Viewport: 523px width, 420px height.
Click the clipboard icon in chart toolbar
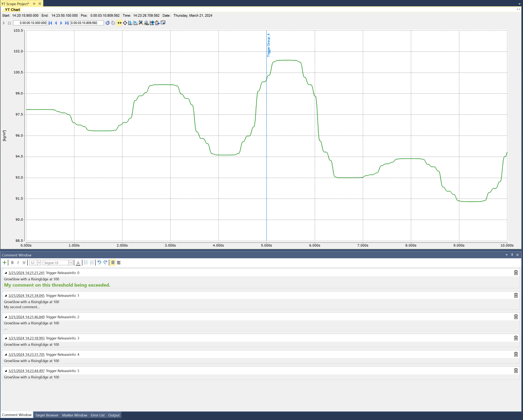pos(157,23)
